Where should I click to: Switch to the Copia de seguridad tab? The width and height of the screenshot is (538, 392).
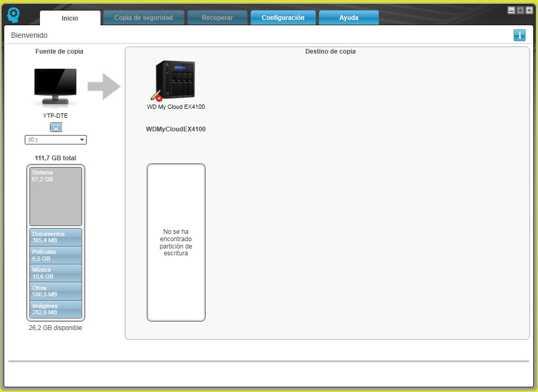coord(143,17)
